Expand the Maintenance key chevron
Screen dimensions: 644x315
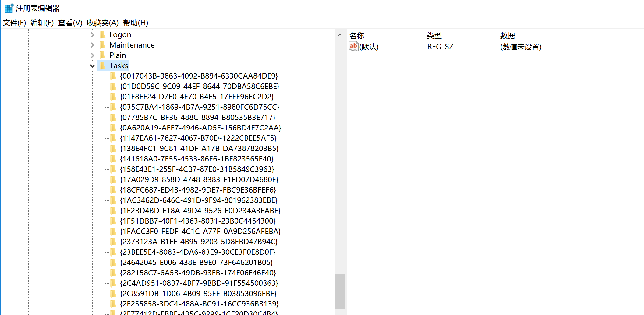point(92,45)
